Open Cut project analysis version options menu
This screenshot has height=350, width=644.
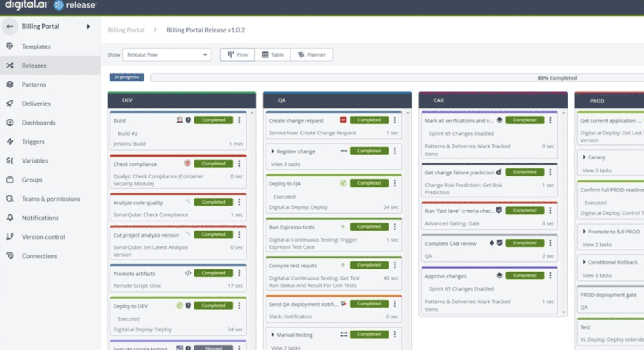(239, 234)
